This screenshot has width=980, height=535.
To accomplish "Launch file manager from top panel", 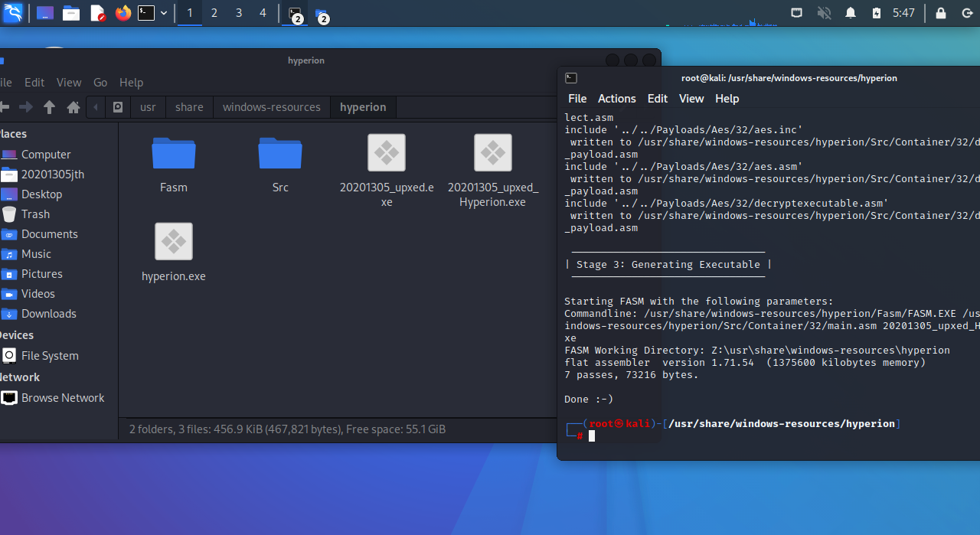I will click(71, 13).
